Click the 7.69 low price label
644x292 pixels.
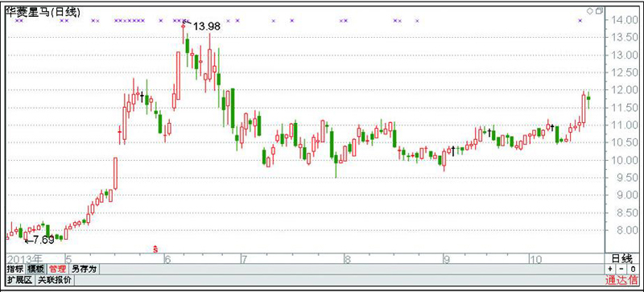[43, 240]
